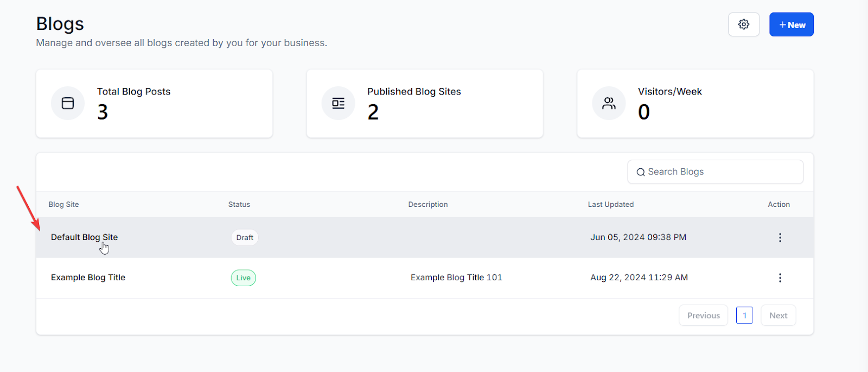Open the Example Blog Title row link
This screenshot has height=372, width=868.
pyautogui.click(x=88, y=278)
